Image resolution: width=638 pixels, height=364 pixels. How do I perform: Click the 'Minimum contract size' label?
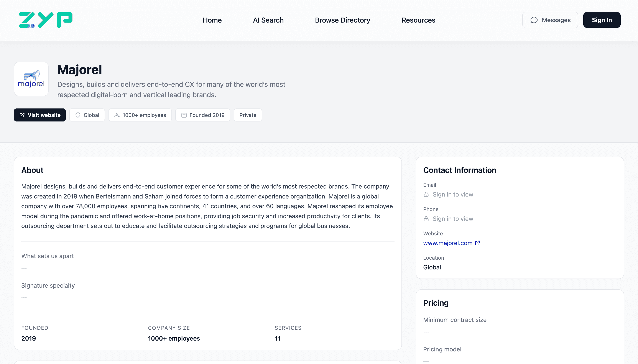(x=455, y=320)
